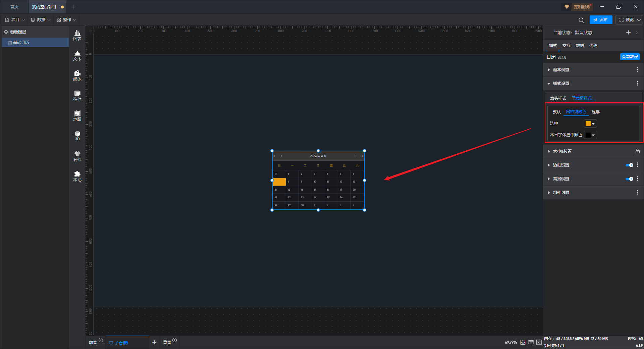The height and width of the screenshot is (349, 644).
Task: Open the 图表 chart components panel
Action: [x=77, y=35]
